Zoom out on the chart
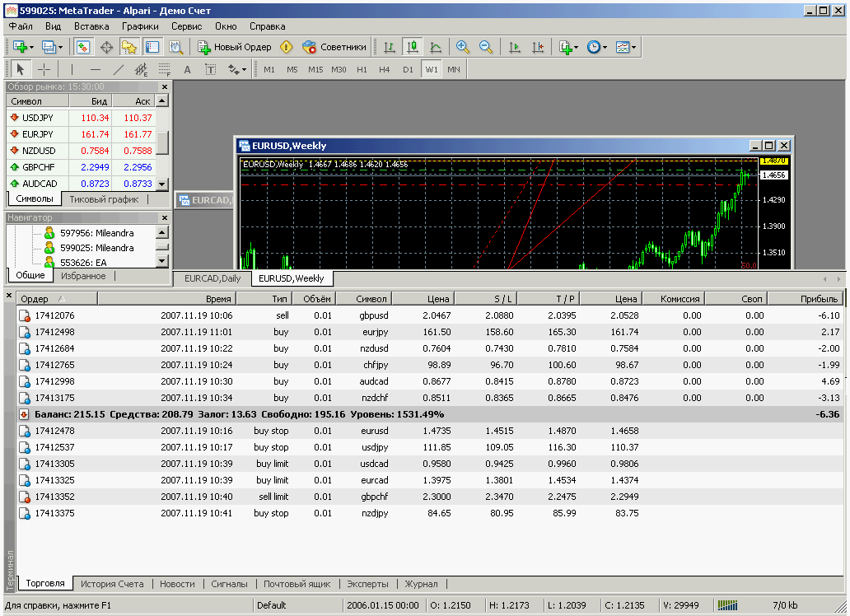Viewport: 850px width, 616px height. (486, 47)
